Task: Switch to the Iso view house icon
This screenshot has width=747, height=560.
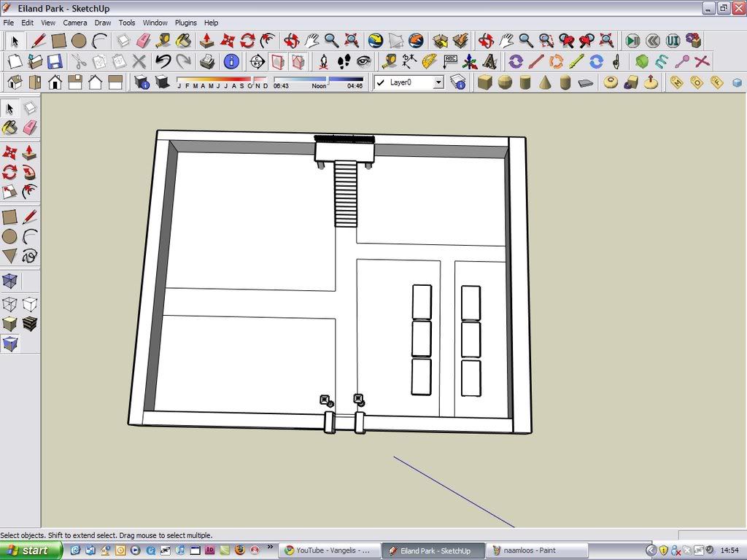Action: click(x=15, y=82)
